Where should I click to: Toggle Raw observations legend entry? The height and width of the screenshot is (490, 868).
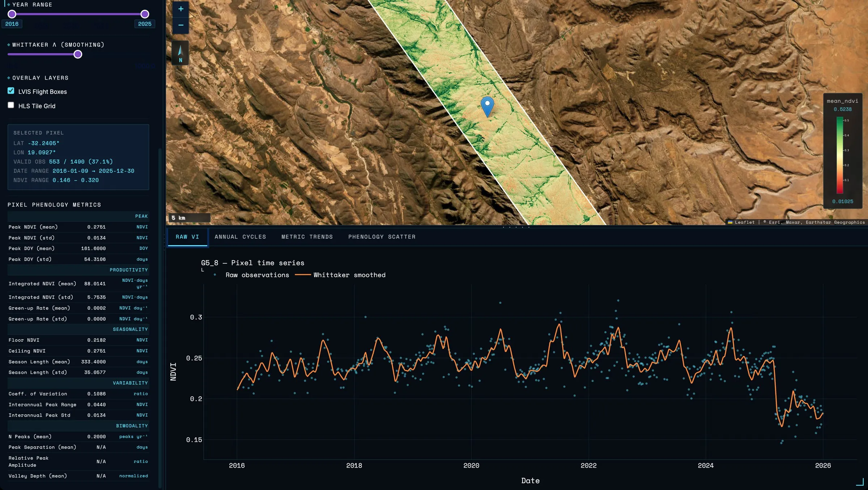coord(252,275)
